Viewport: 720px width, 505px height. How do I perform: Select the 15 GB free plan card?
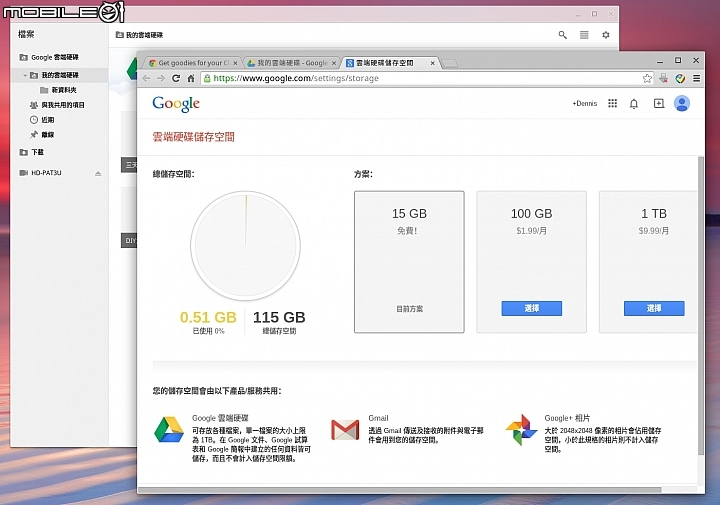pos(409,262)
